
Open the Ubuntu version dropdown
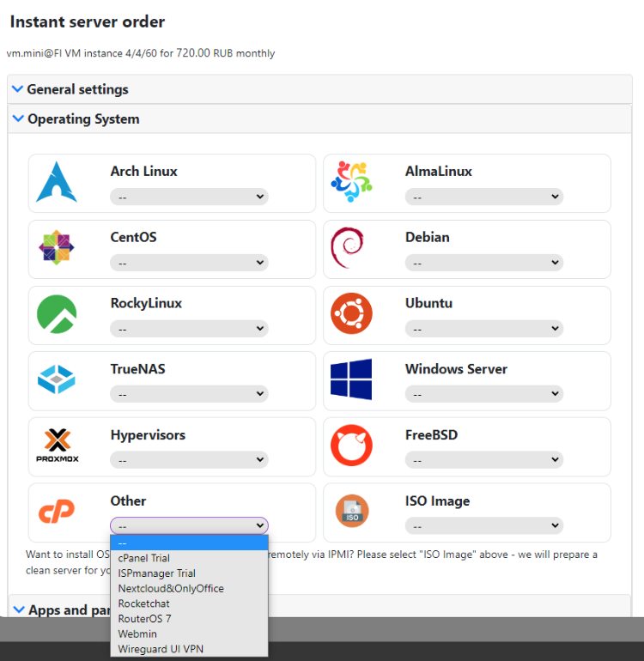coord(484,329)
